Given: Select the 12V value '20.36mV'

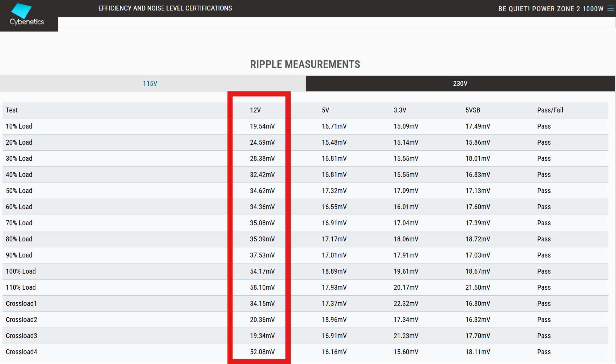Looking at the screenshot, I should coord(262,320).
